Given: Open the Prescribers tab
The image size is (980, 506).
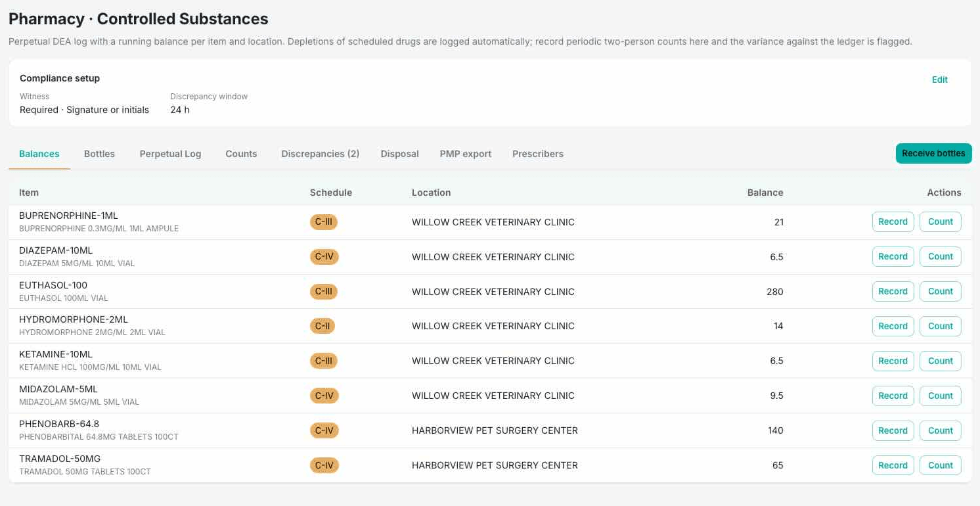Looking at the screenshot, I should 538,154.
